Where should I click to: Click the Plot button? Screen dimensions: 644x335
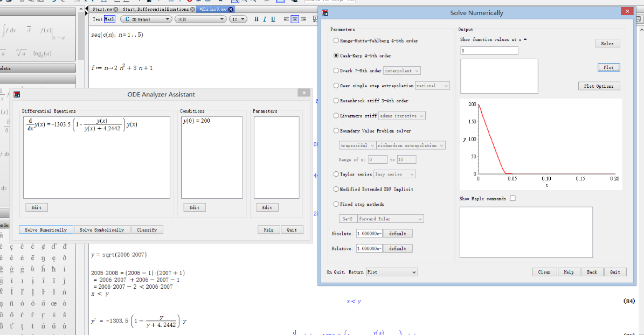[x=608, y=67]
